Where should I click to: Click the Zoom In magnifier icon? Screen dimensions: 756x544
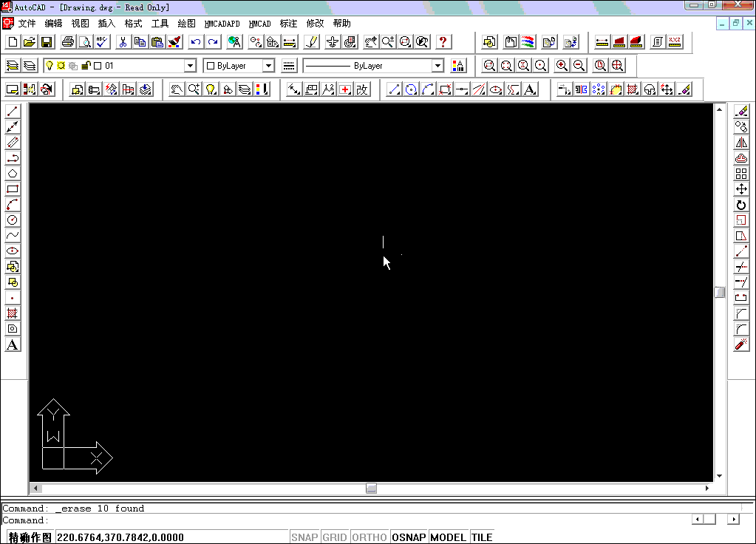point(562,66)
